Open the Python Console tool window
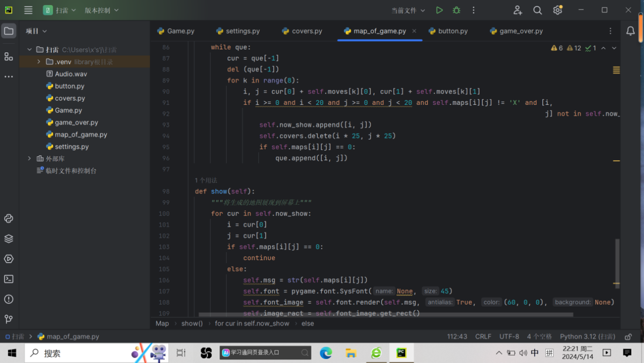The height and width of the screenshot is (363, 644). point(9,218)
